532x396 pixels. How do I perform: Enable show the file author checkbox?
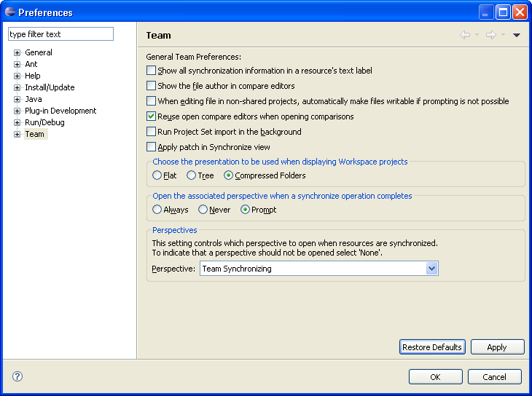(151, 85)
